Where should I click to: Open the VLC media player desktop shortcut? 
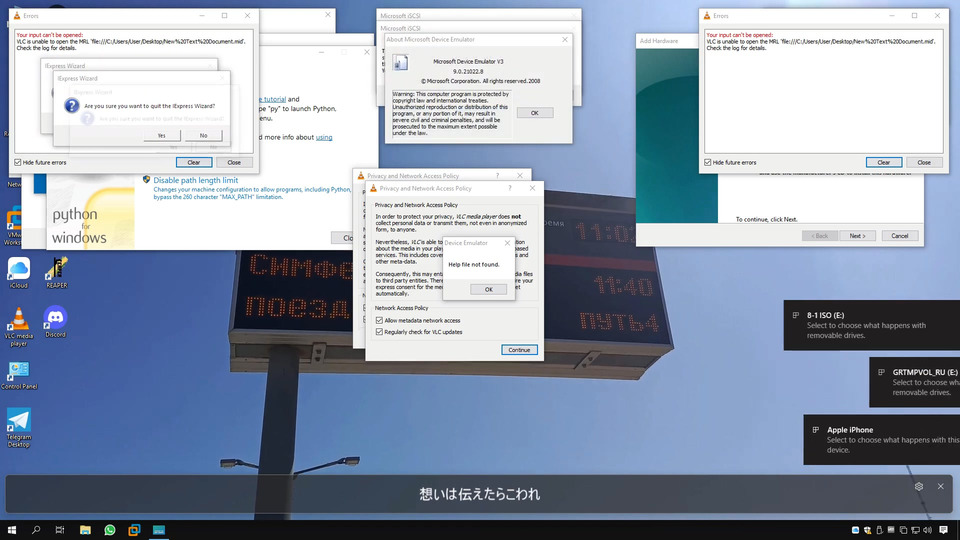(x=18, y=326)
